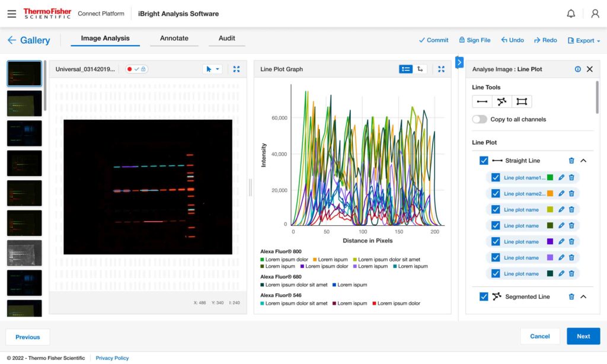Delete the line plot with dark olive swatch
607x364 pixels.
coord(571,225)
